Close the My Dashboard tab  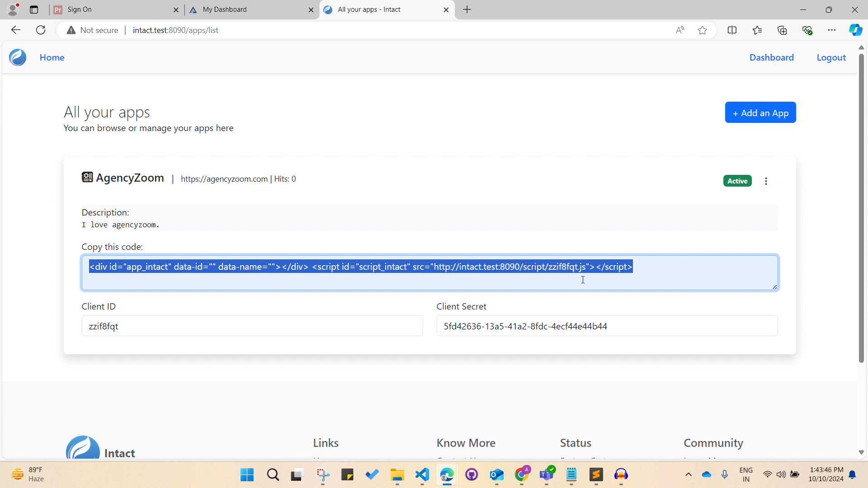(x=311, y=9)
